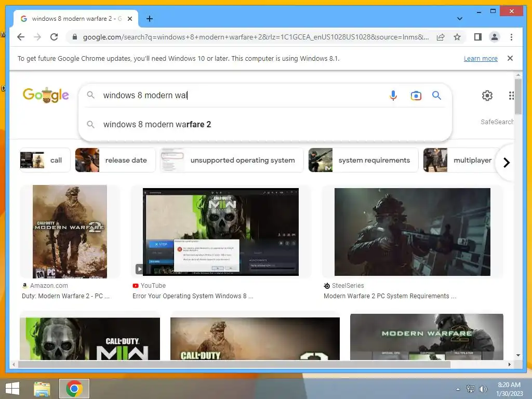Viewport: 532px width, 399px height.
Task: Show more filter chips with right chevron
Action: pos(506,163)
